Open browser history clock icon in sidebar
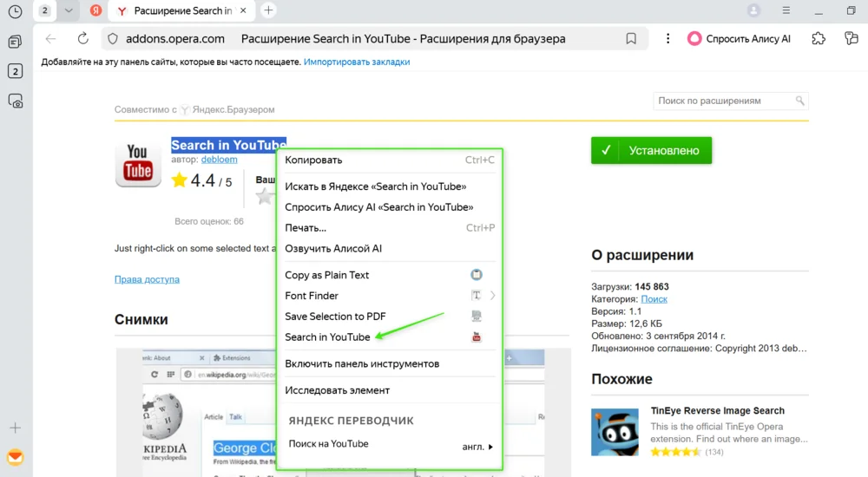This screenshot has height=477, width=868. click(x=15, y=11)
